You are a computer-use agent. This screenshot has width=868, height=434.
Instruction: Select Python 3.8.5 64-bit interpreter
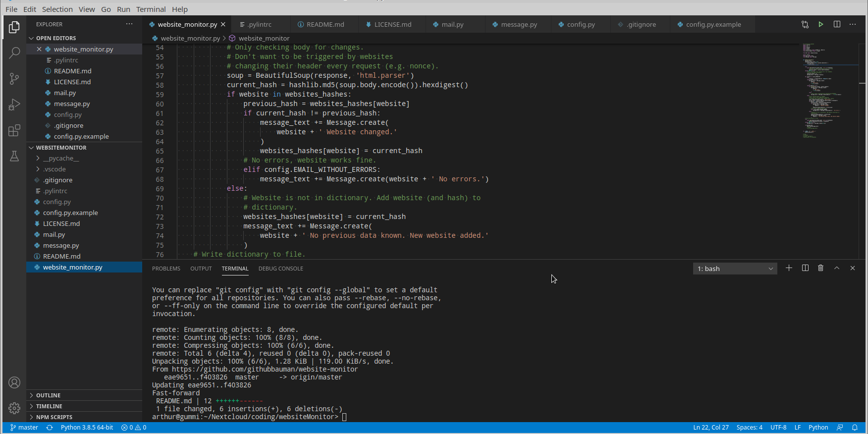87,428
